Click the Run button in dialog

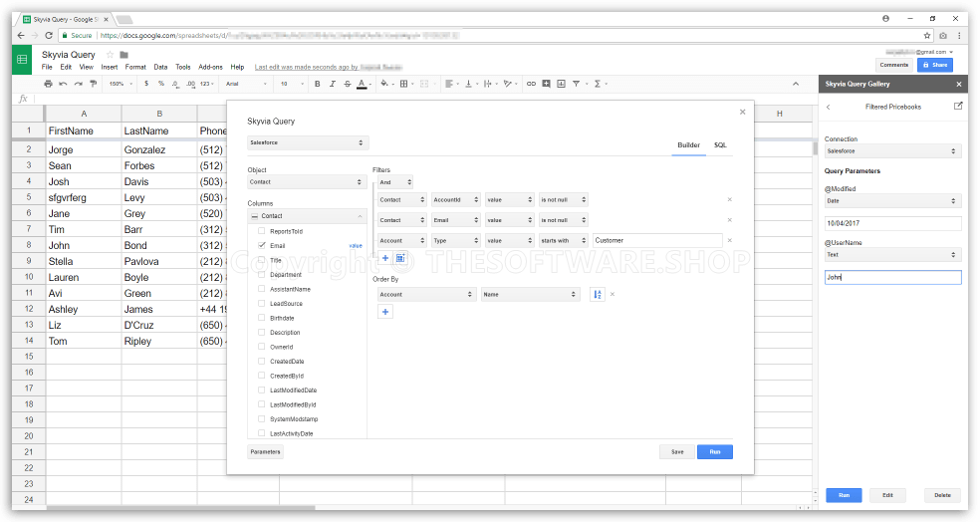click(x=715, y=452)
